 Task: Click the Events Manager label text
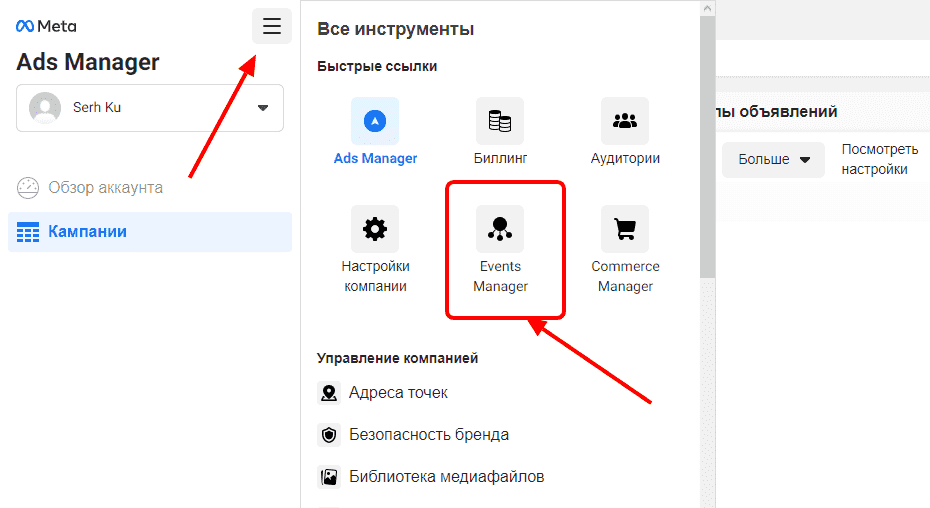coord(500,276)
